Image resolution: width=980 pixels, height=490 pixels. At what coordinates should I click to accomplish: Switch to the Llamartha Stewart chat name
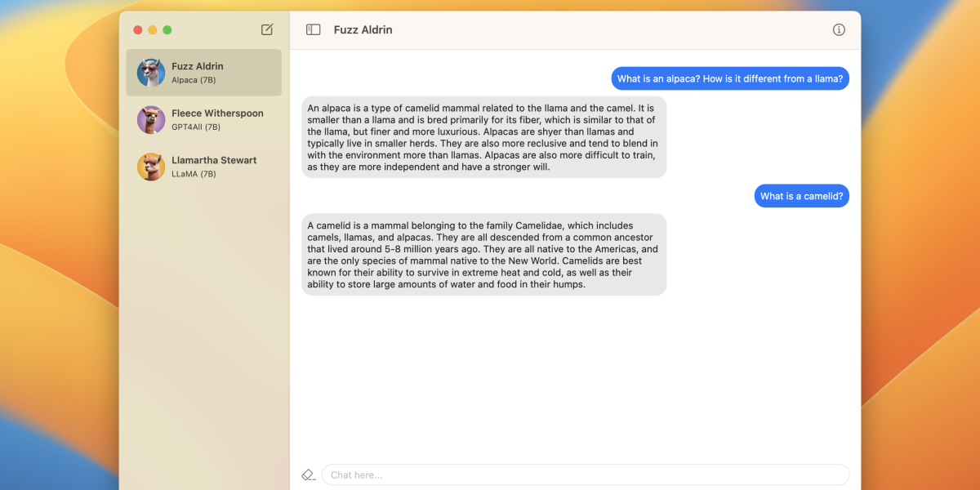214,160
